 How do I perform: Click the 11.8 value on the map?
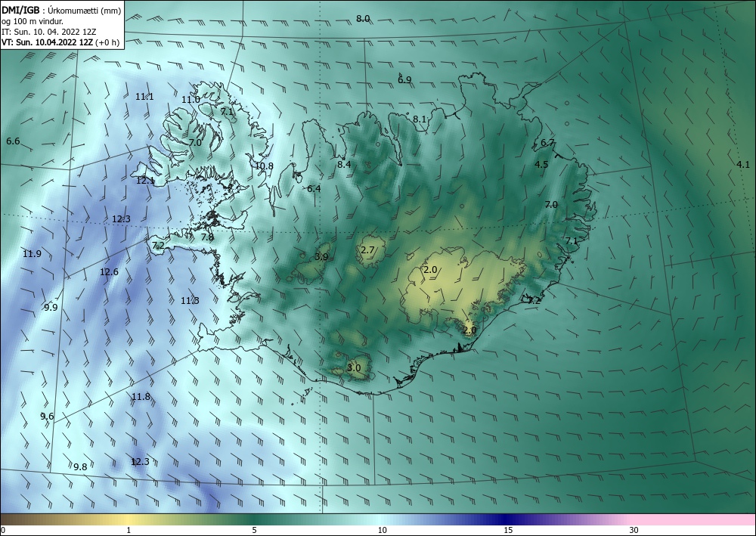tap(141, 398)
